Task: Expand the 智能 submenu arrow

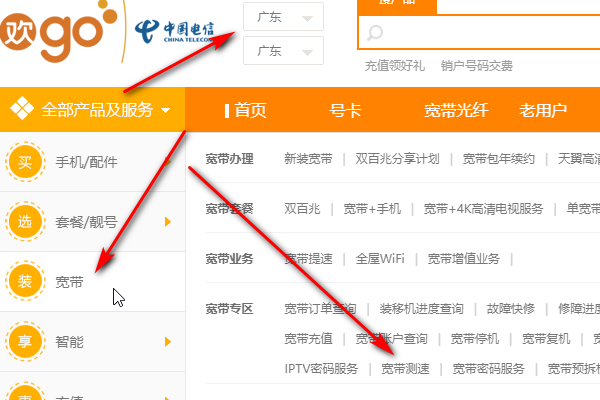Action: click(x=167, y=341)
